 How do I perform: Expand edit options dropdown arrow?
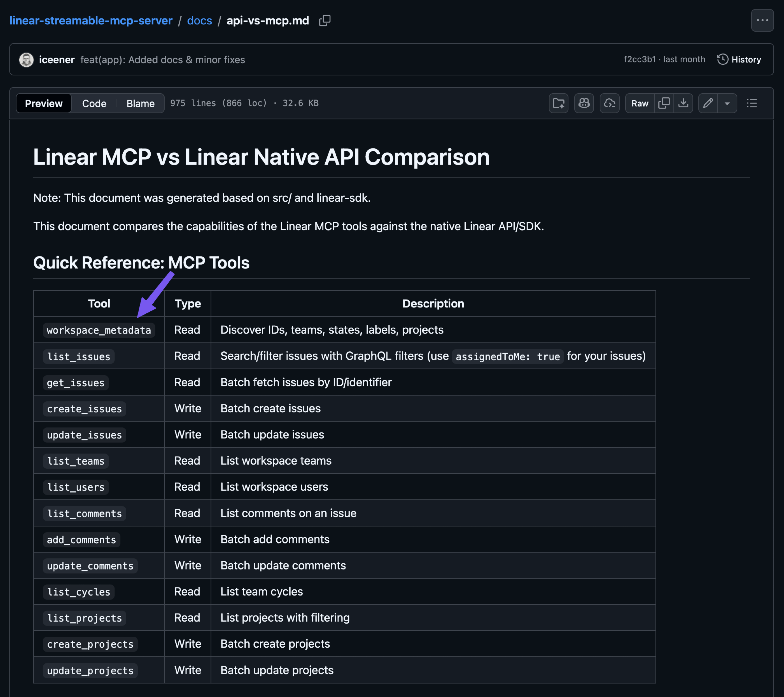tap(727, 103)
